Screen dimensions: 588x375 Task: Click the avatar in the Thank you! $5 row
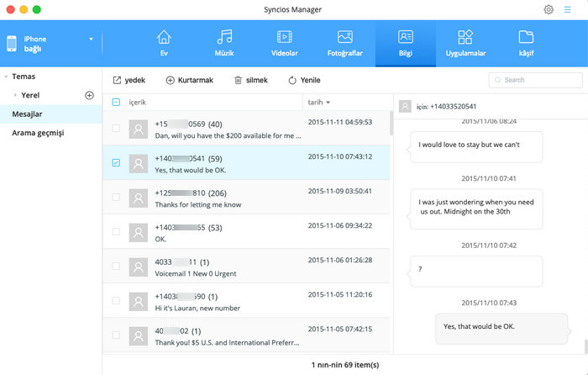[x=139, y=336]
